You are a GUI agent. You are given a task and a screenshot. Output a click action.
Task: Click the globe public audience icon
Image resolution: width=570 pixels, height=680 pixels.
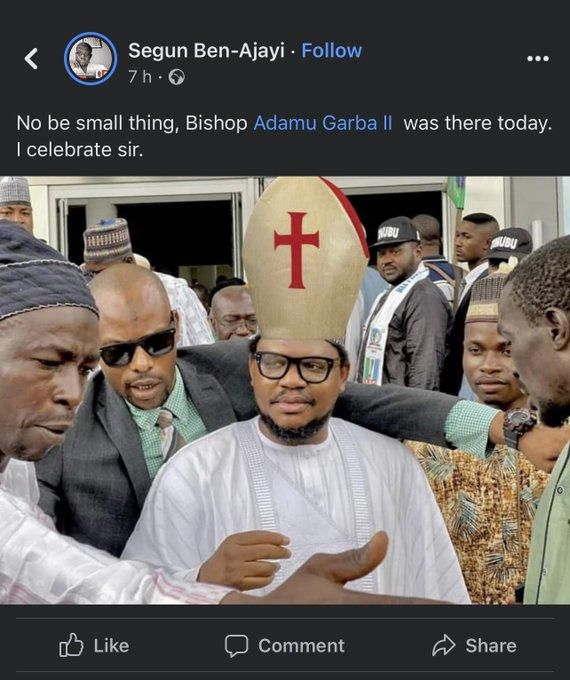177,77
